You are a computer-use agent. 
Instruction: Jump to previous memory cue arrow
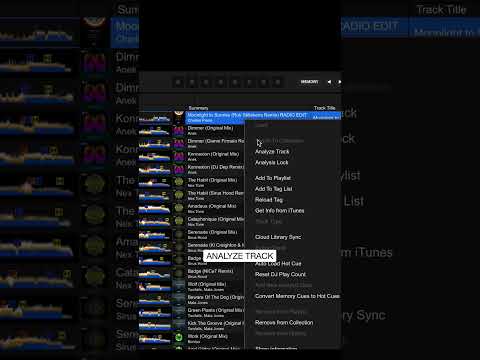click(x=329, y=82)
